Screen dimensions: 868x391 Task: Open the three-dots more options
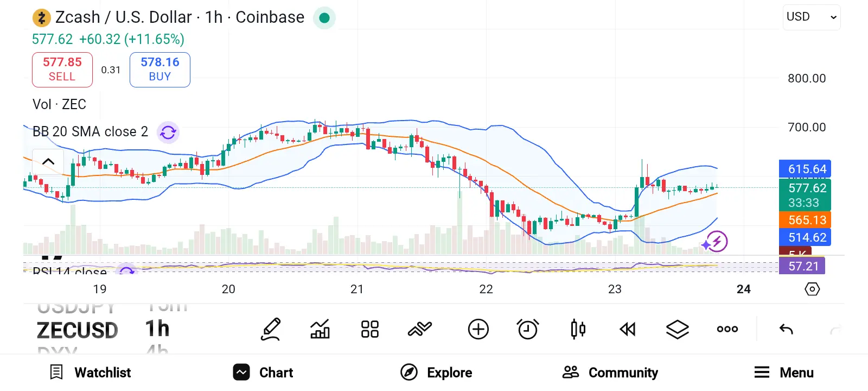(x=727, y=329)
